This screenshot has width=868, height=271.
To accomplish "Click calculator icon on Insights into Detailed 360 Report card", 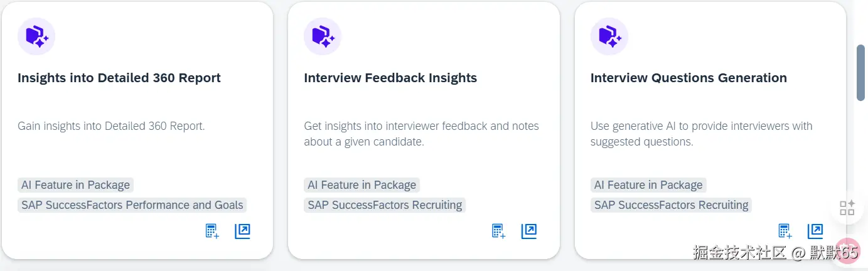I will (212, 231).
